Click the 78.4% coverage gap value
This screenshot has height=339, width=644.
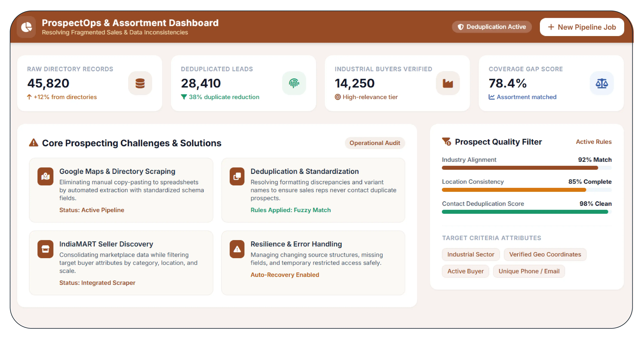[508, 83]
